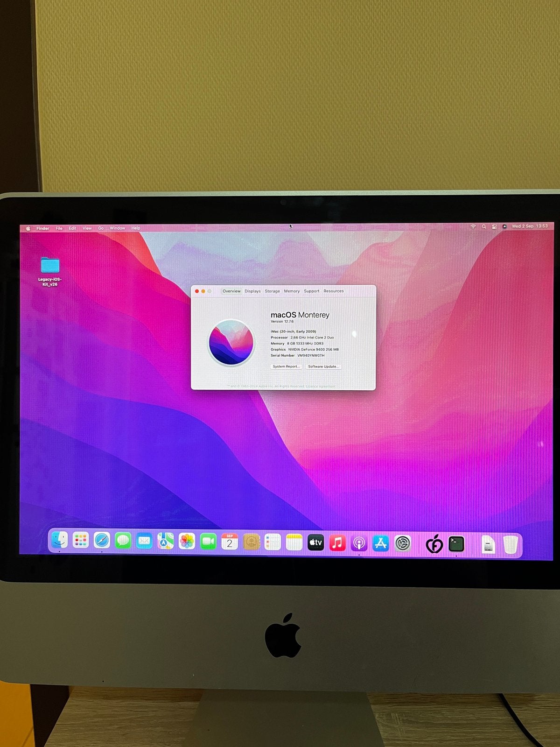The image size is (560, 747).
Task: Launch Terminal from the Dock
Action: (456, 544)
